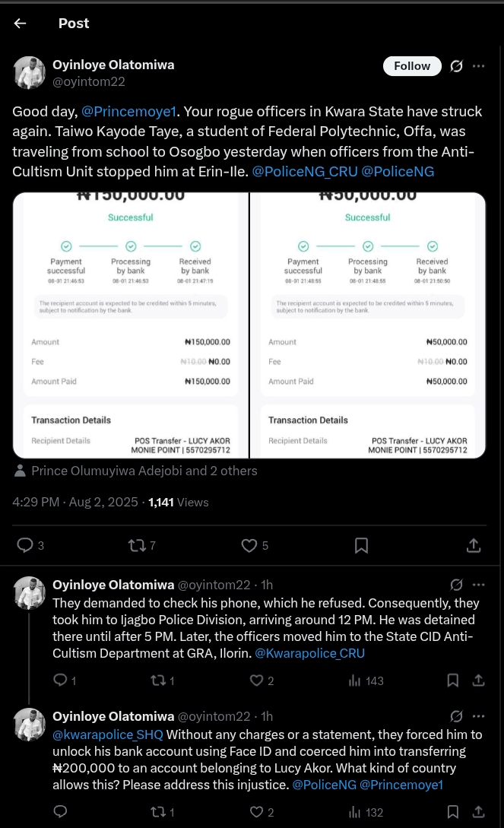Image resolution: width=504 pixels, height=828 pixels.
Task: Follow Oyinloye Olatomiwa
Action: pos(412,66)
